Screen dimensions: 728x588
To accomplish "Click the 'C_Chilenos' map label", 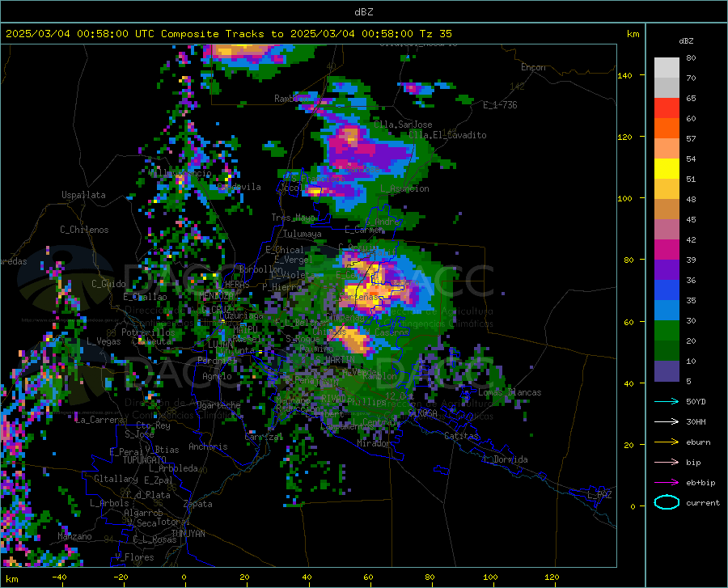I will (84, 230).
